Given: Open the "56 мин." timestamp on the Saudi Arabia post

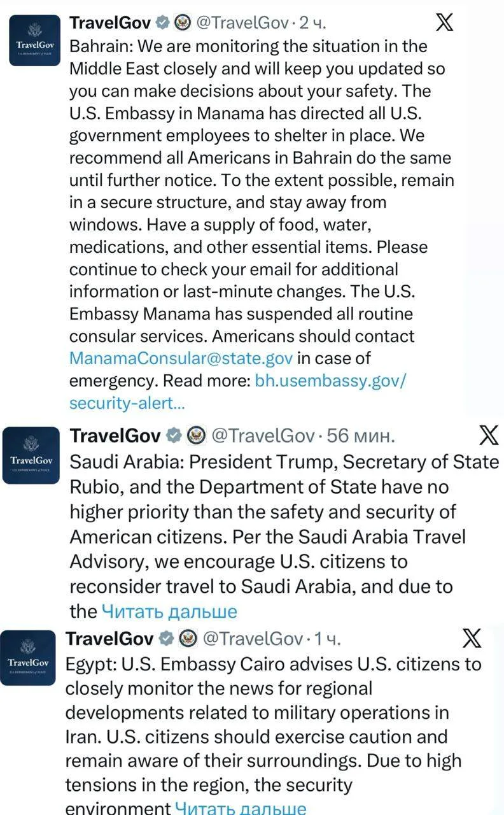Looking at the screenshot, I should (361, 436).
